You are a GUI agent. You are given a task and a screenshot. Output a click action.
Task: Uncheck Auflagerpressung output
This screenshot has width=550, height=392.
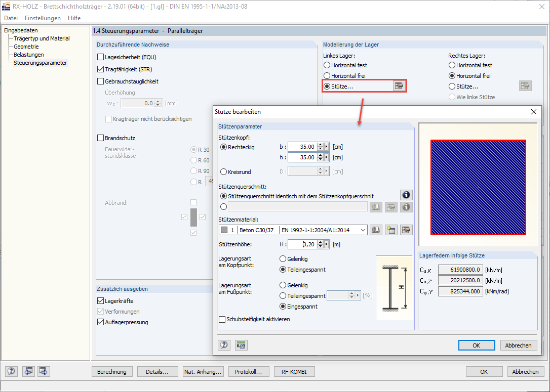[100, 322]
